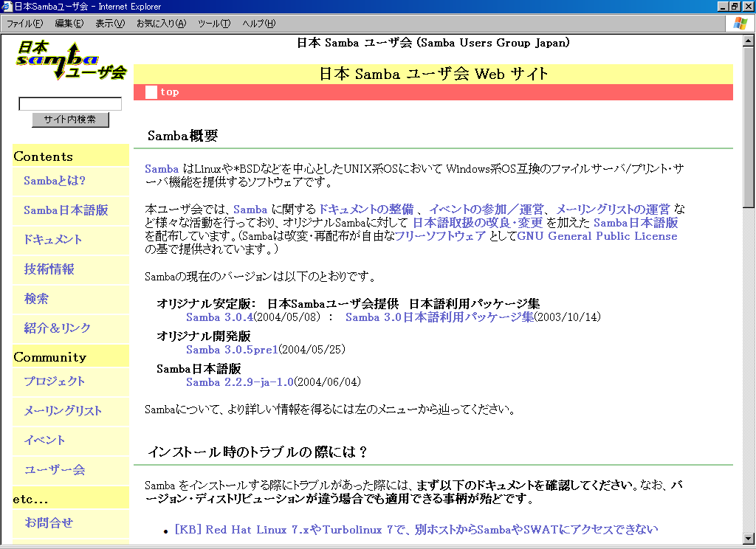Image resolution: width=756 pixels, height=549 pixels.
Task: Open the メーリングリストの運営 link
Action: [613, 209]
